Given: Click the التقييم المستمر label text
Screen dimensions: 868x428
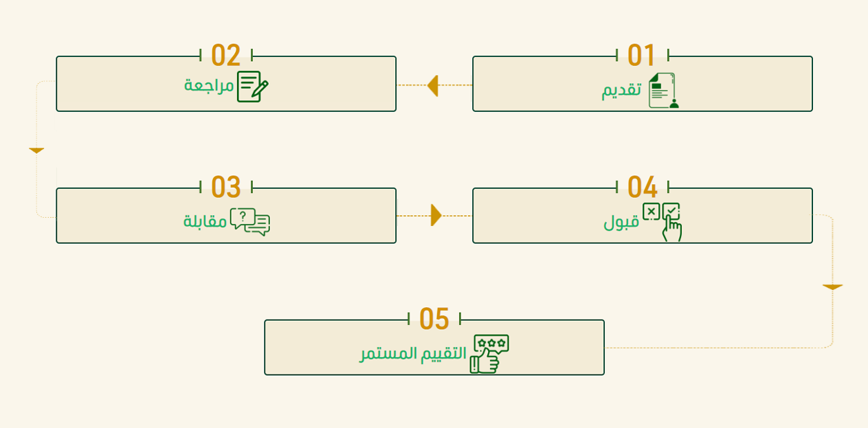Looking at the screenshot, I should [413, 354].
